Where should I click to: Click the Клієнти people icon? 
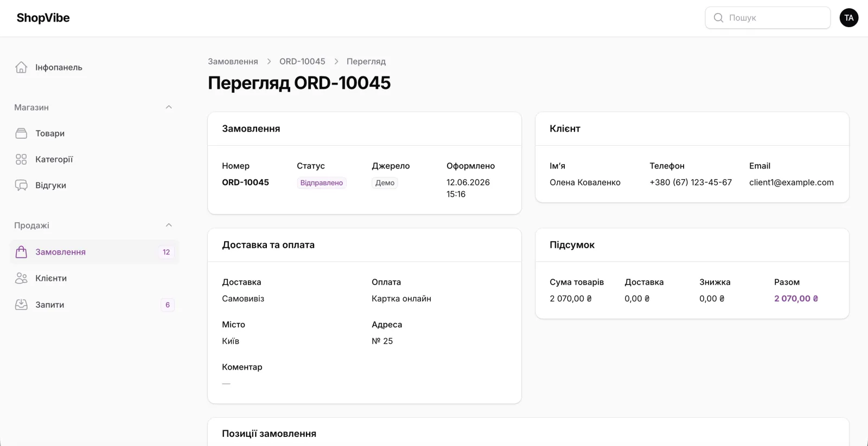21,278
